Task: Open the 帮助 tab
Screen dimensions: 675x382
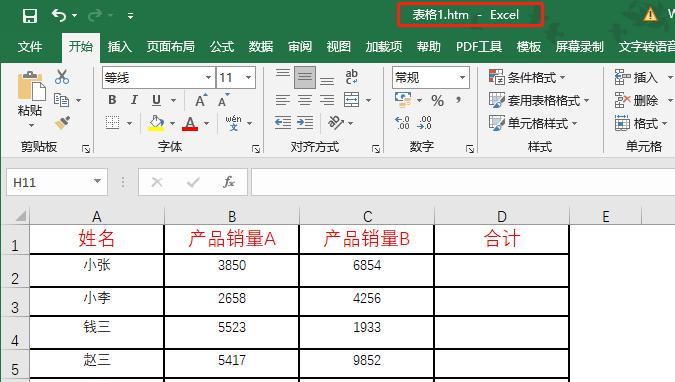Action: click(428, 47)
